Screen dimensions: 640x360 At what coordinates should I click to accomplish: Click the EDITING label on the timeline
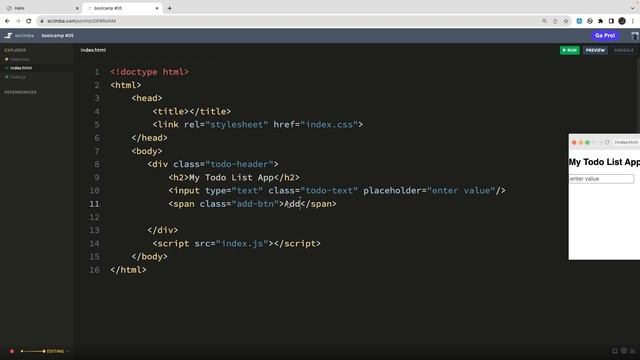56,351
